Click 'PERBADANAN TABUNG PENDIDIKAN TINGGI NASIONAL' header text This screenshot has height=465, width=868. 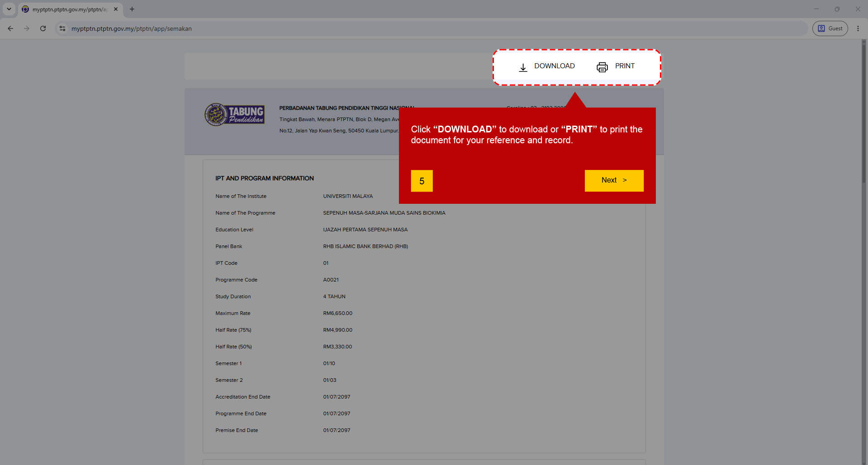pyautogui.click(x=346, y=108)
